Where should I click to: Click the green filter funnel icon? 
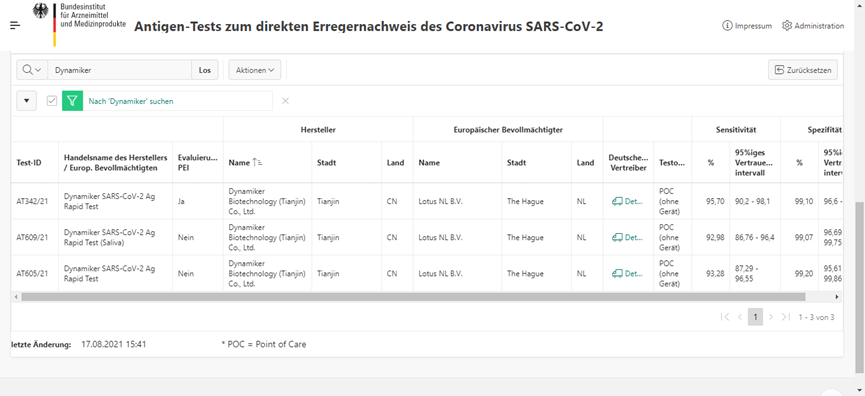[72, 101]
